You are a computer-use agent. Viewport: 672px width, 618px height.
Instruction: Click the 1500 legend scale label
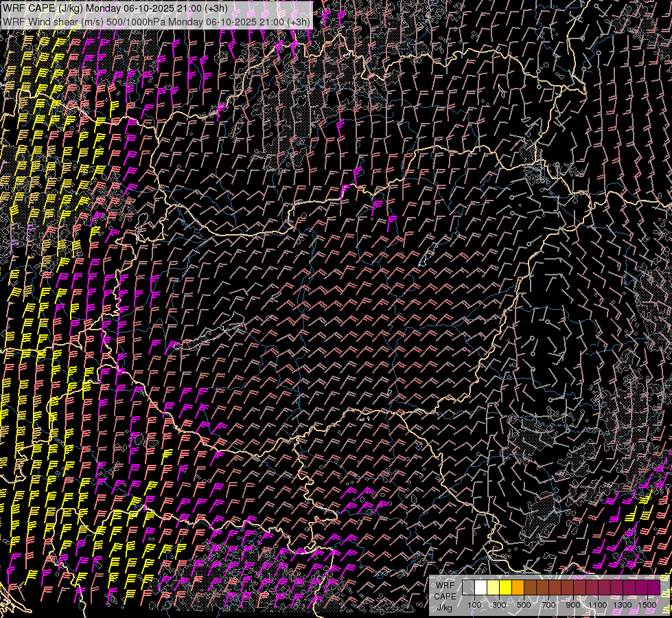(647, 605)
